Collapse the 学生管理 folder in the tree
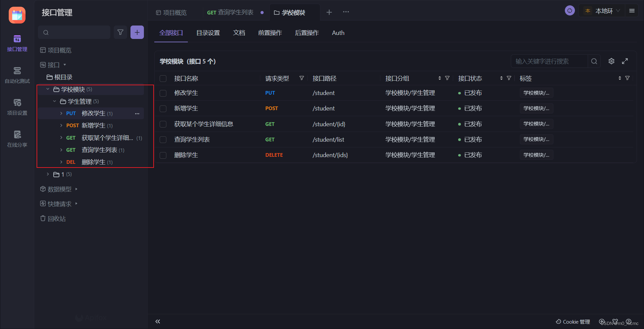Viewport: 644px width, 329px height. (55, 101)
